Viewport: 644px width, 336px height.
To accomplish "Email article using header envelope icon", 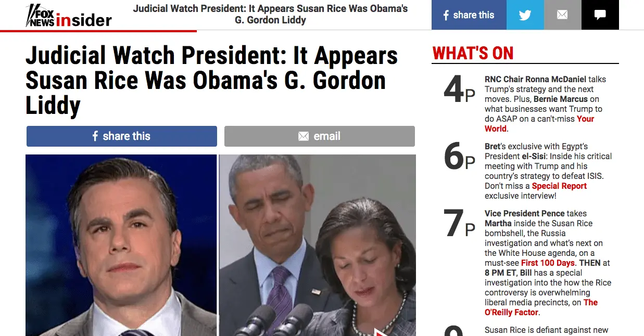I will pos(562,15).
